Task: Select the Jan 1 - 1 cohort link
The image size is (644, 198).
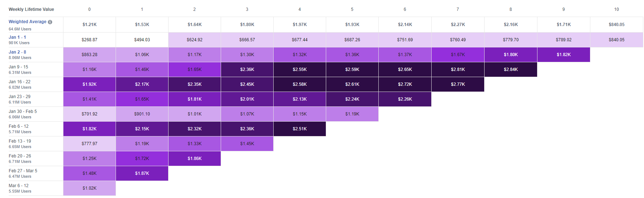Action: coord(17,37)
